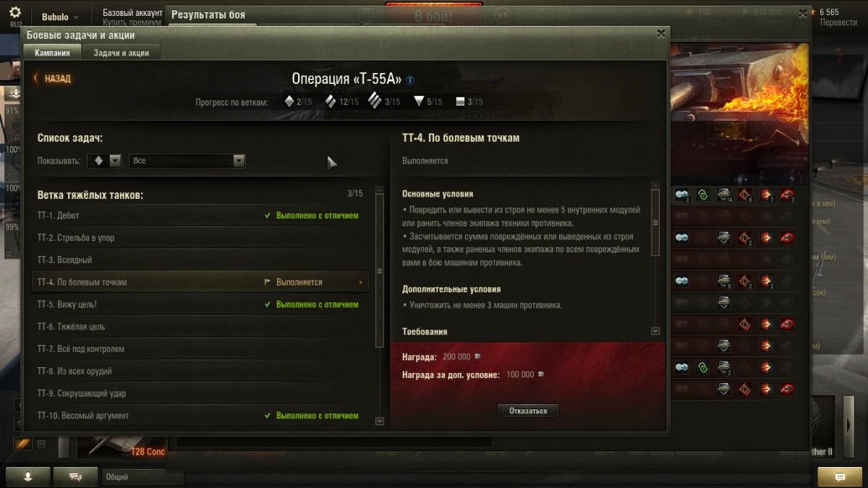Viewport: 868px width, 488px height.
Task: Select the tank destroyer branch icon
Action: click(419, 101)
